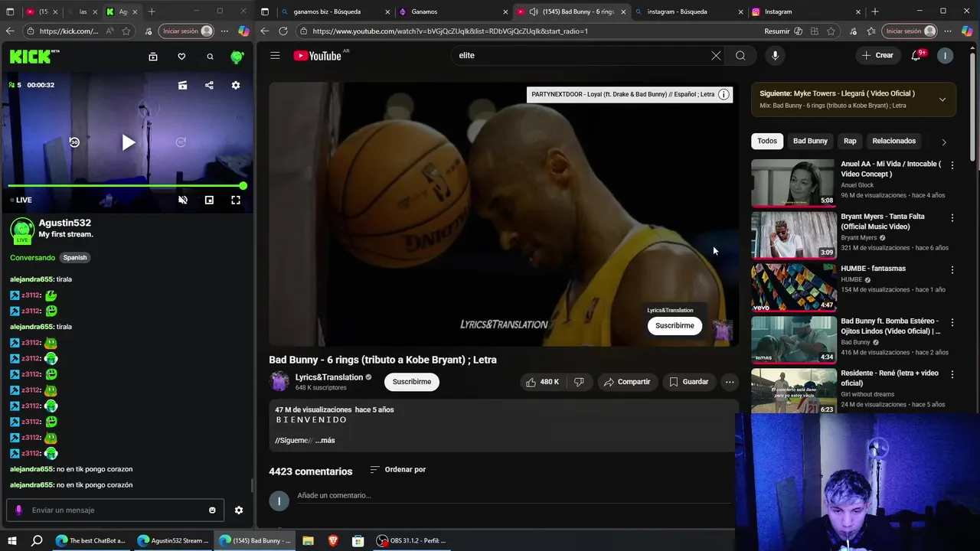This screenshot has width=980, height=551.
Task: Click the YouTube logo
Action: 317,55
